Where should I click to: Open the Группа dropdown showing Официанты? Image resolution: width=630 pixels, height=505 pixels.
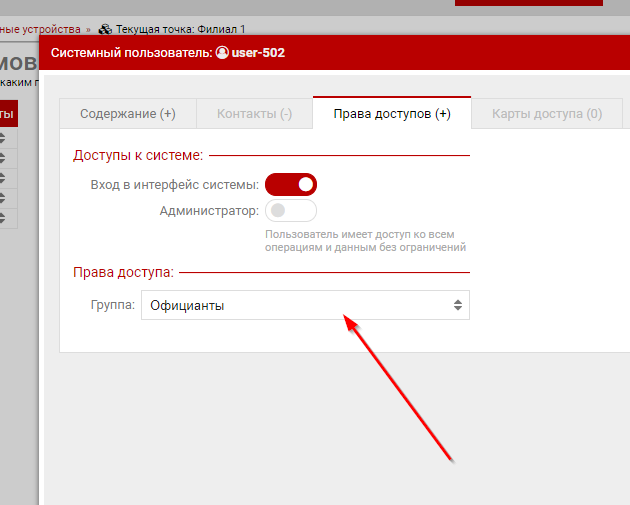click(305, 305)
